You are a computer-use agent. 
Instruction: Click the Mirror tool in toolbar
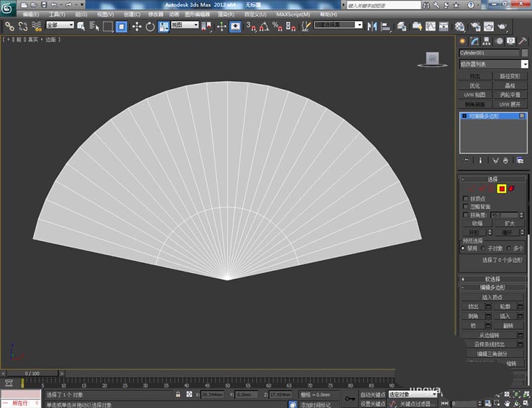(371, 27)
